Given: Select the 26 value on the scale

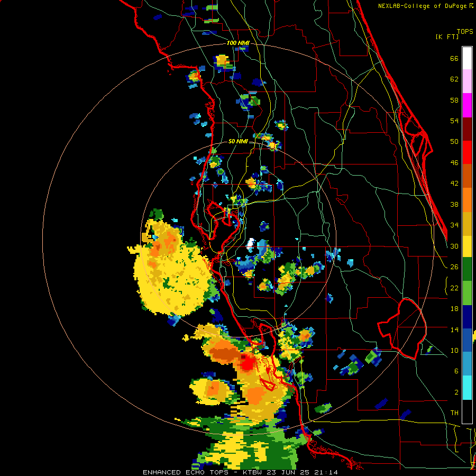Looking at the screenshot, I should point(454,267).
